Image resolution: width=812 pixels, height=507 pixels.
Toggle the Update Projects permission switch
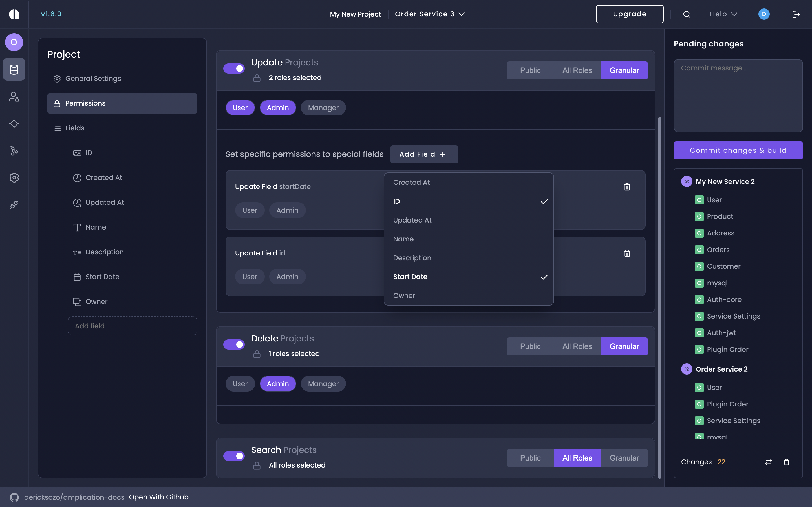point(234,68)
